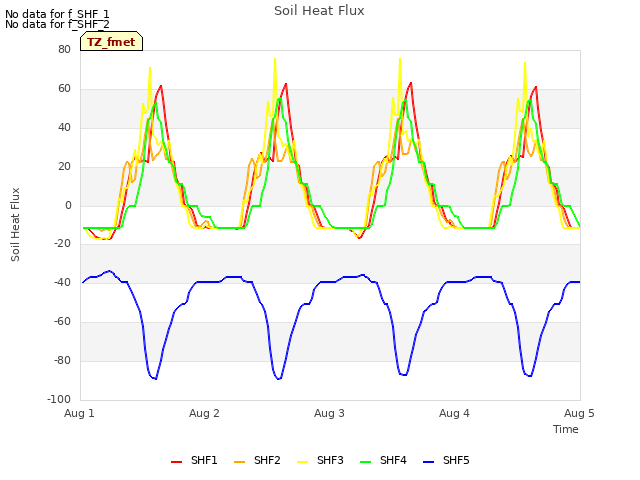Image resolution: width=640 pixels, height=480 pixels.
Task: Click the green SHF4 legend swatch
Action: coord(366,462)
